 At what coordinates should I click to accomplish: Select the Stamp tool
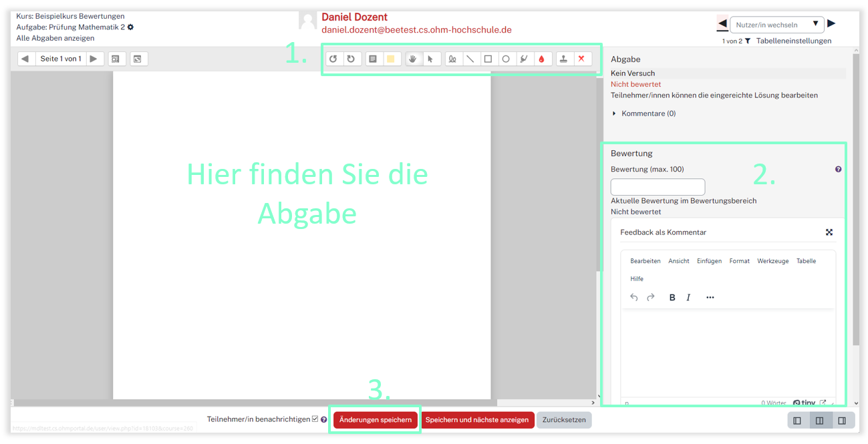563,59
